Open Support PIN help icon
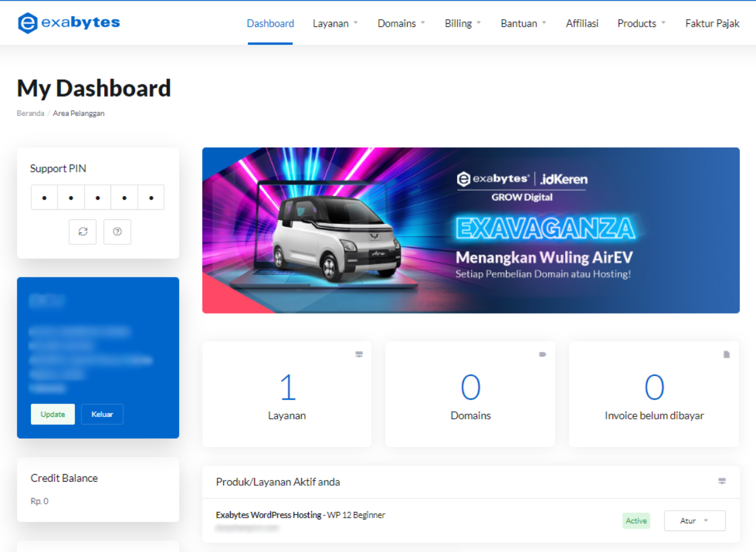Viewport: 756px width, 552px height. 117,232
